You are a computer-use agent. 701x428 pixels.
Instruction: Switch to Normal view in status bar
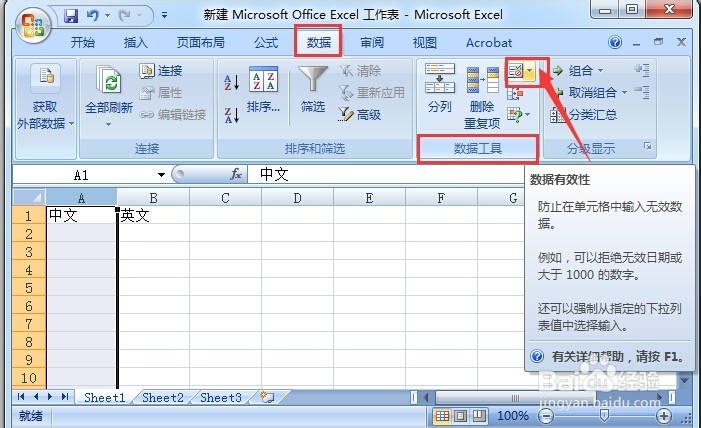(442, 416)
